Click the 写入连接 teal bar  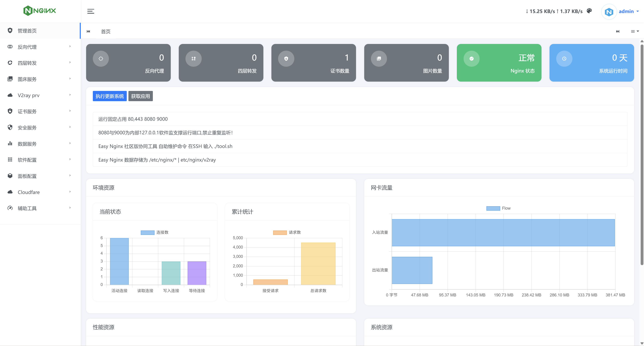(171, 273)
